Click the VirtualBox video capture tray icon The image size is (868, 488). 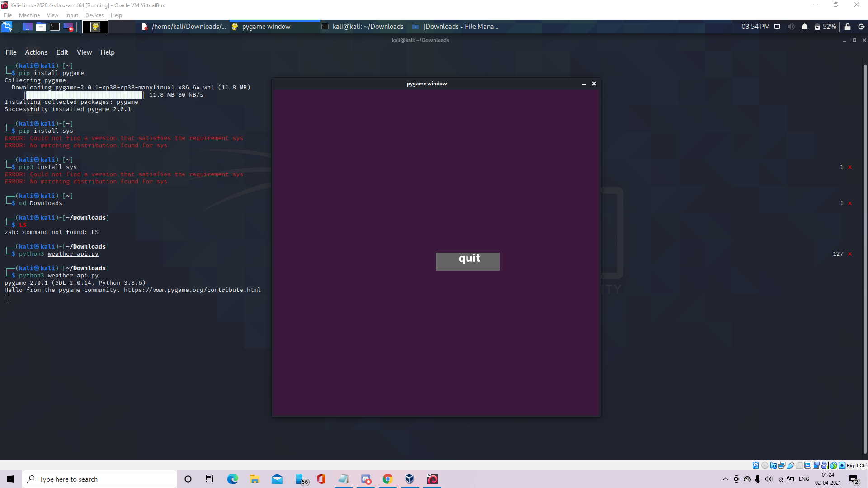tap(816, 465)
